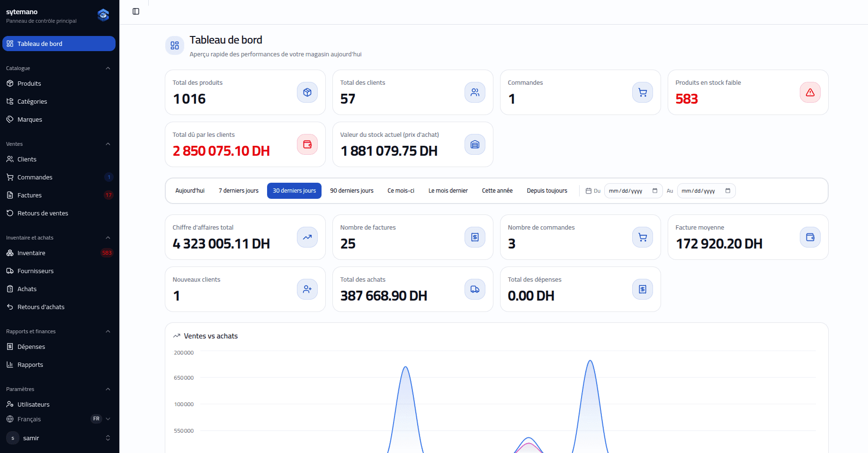Select the 7 derniers jours tab

coord(239,191)
